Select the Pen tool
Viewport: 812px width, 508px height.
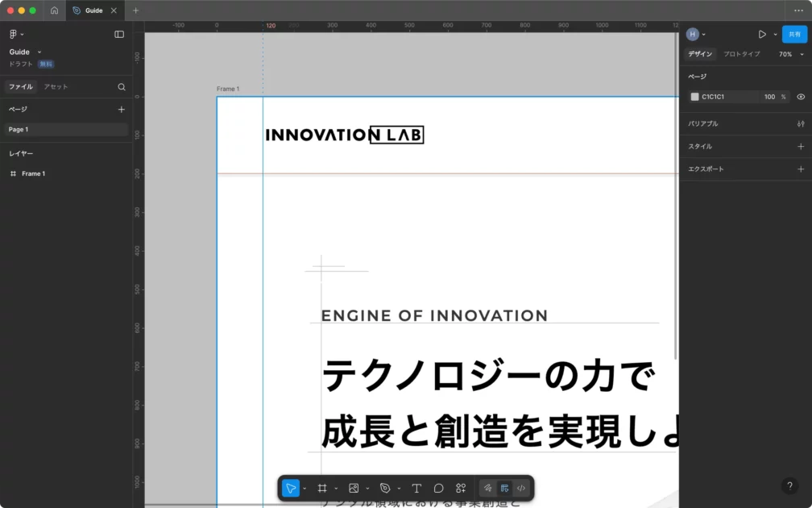tap(385, 488)
